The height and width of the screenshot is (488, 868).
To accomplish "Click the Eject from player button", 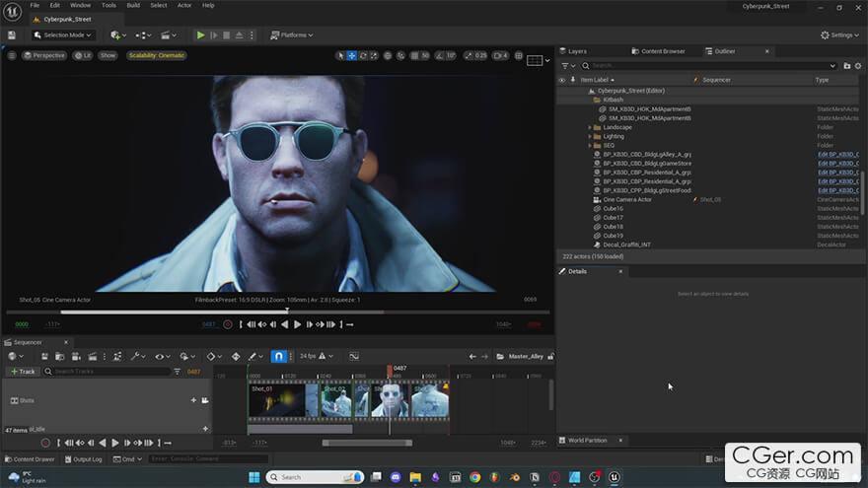I will coord(239,35).
